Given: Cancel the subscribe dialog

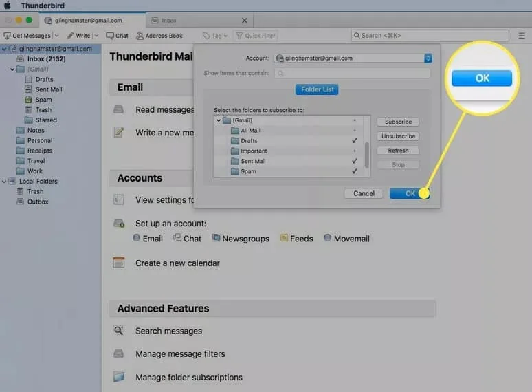Looking at the screenshot, I should pos(364,193).
